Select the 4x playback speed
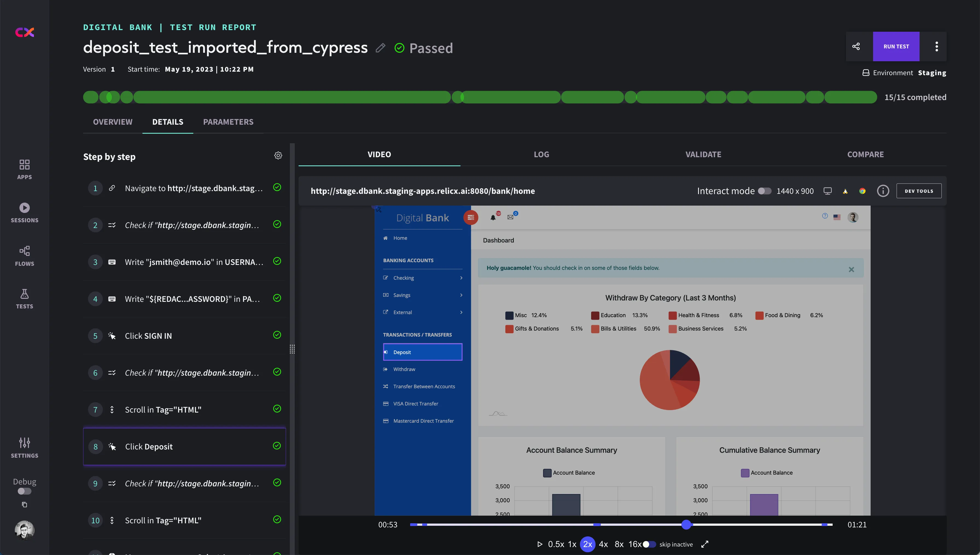This screenshot has width=980, height=555. (603, 544)
